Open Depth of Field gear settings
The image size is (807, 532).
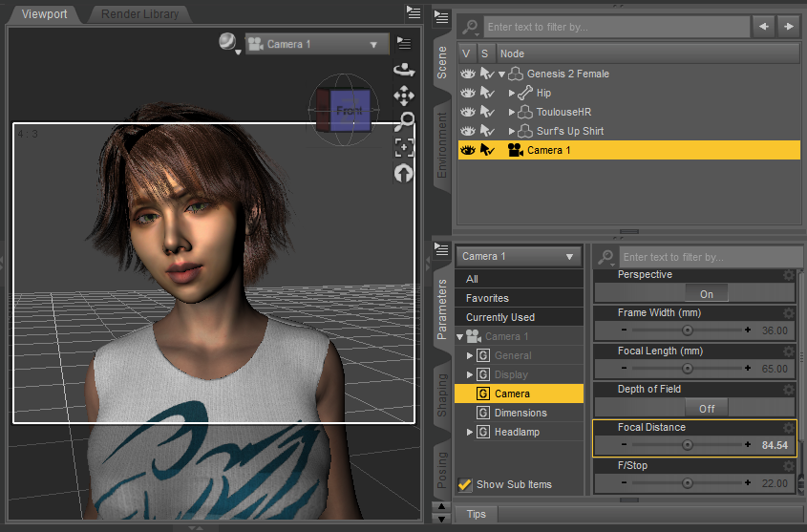coord(789,390)
